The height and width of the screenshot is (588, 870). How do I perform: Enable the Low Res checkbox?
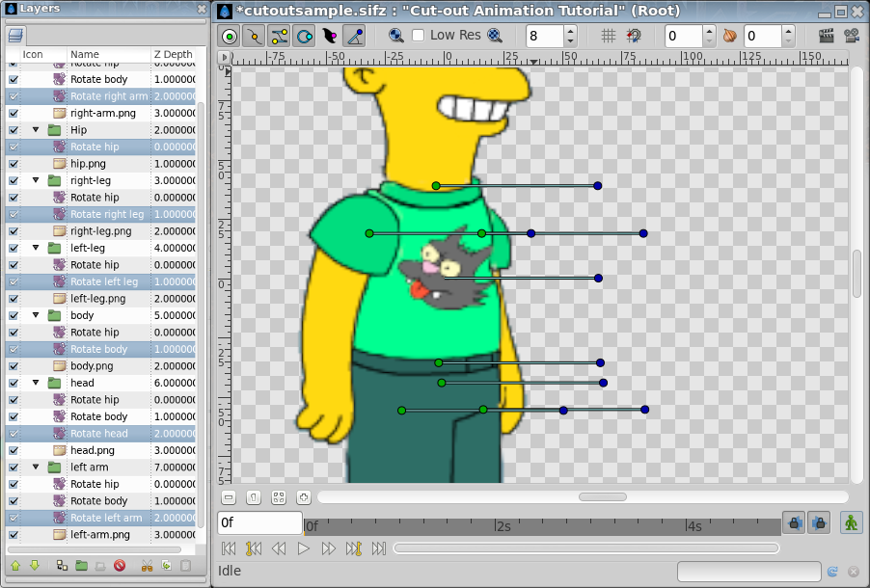coord(419,36)
